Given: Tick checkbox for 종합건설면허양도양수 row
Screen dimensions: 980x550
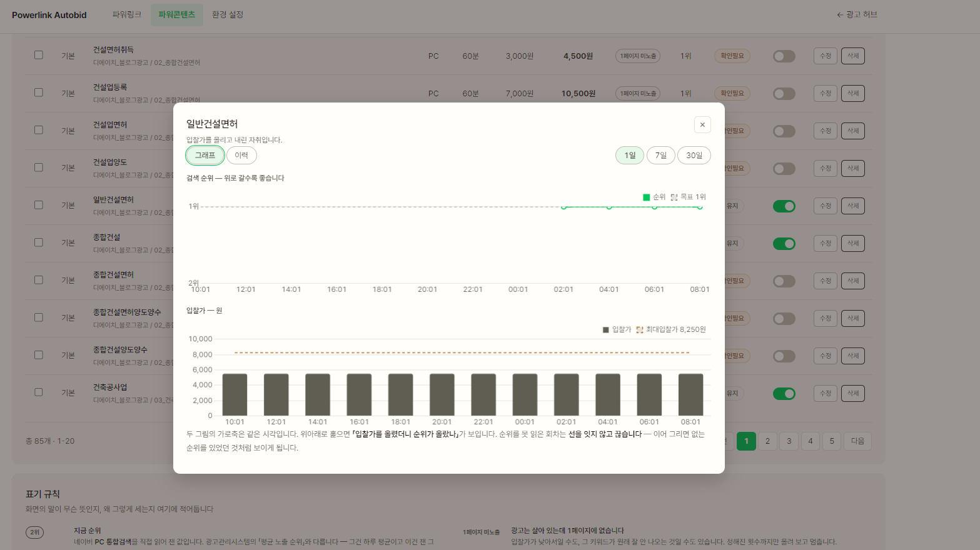Looking at the screenshot, I should [x=39, y=317].
